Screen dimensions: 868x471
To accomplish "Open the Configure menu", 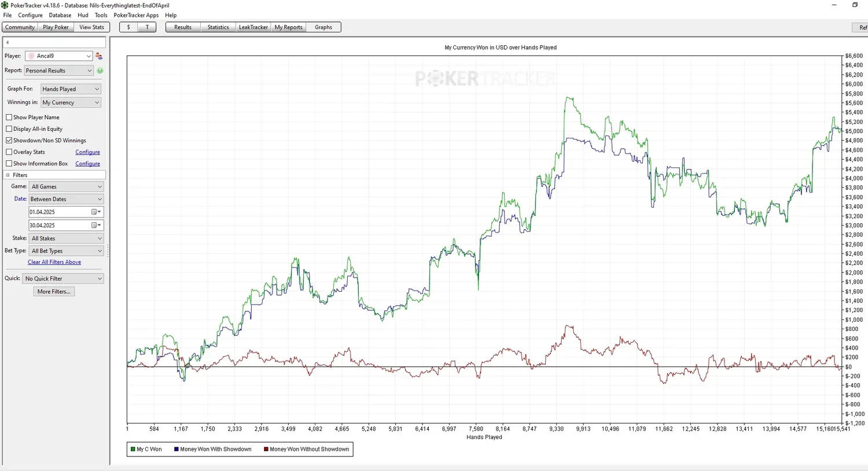I will click(x=30, y=15).
